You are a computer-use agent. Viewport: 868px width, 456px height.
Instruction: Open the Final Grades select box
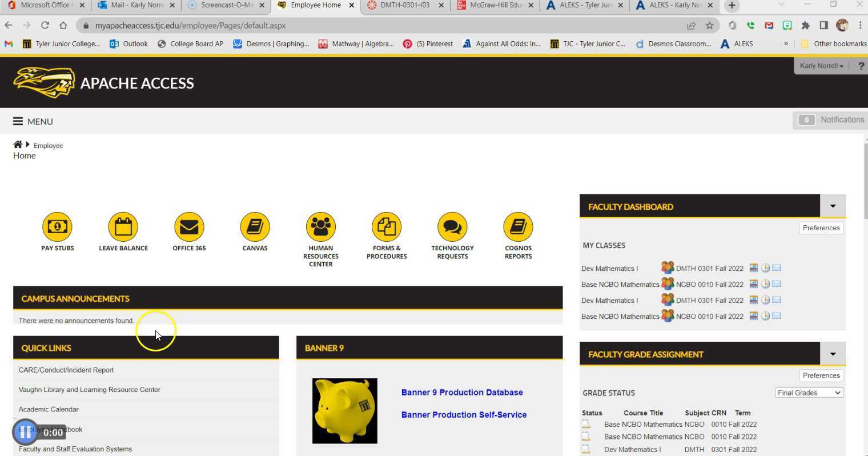pyautogui.click(x=809, y=393)
